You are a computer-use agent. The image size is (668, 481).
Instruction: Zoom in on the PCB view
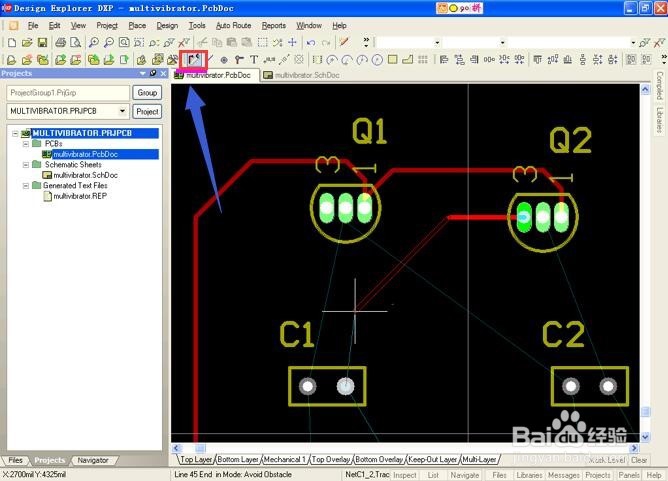(94, 43)
